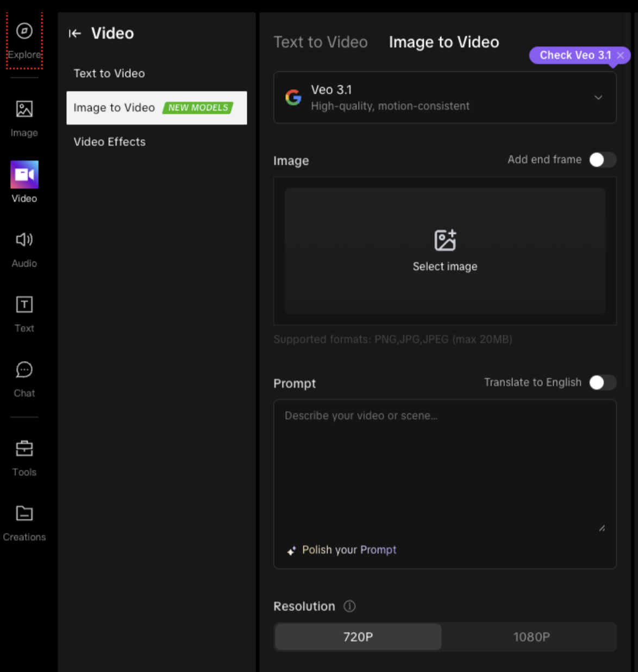Image resolution: width=638 pixels, height=672 pixels.
Task: Expand the Veo 3.1 model selector
Action: coord(598,97)
